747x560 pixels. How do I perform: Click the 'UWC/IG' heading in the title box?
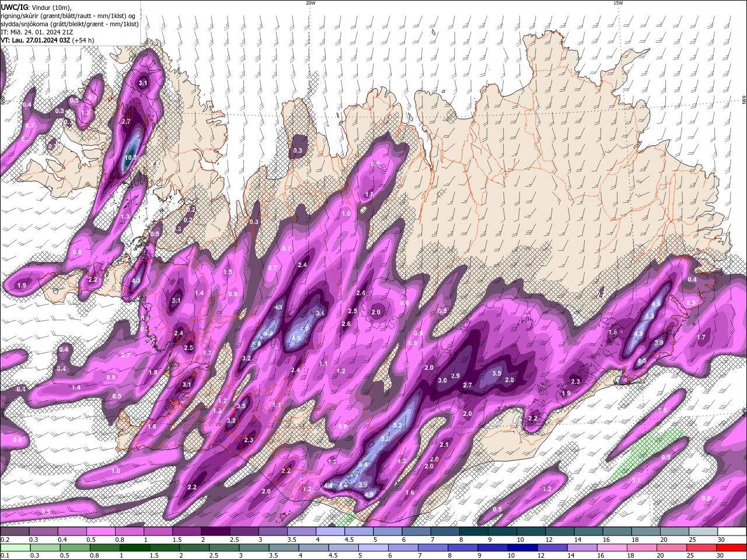[13, 7]
